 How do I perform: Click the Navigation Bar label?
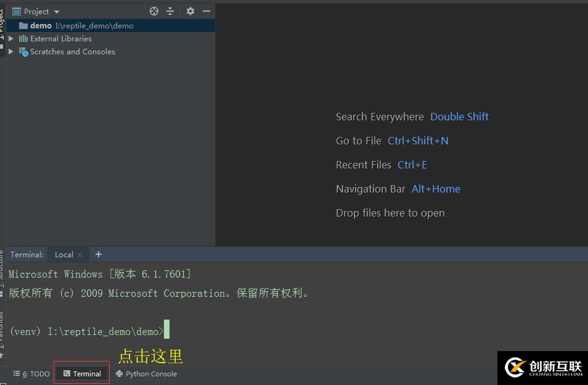pyautogui.click(x=370, y=189)
